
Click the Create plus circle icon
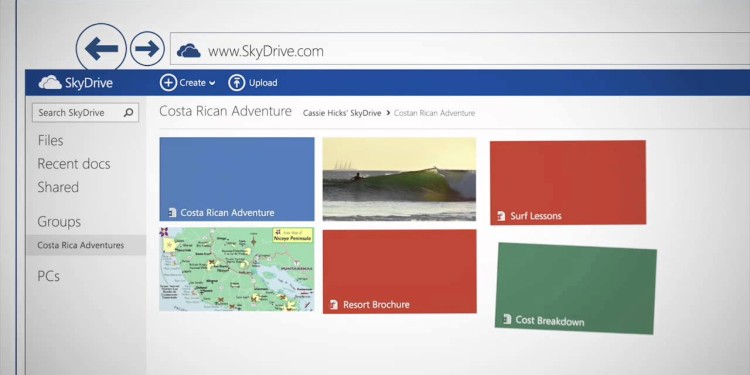168,83
